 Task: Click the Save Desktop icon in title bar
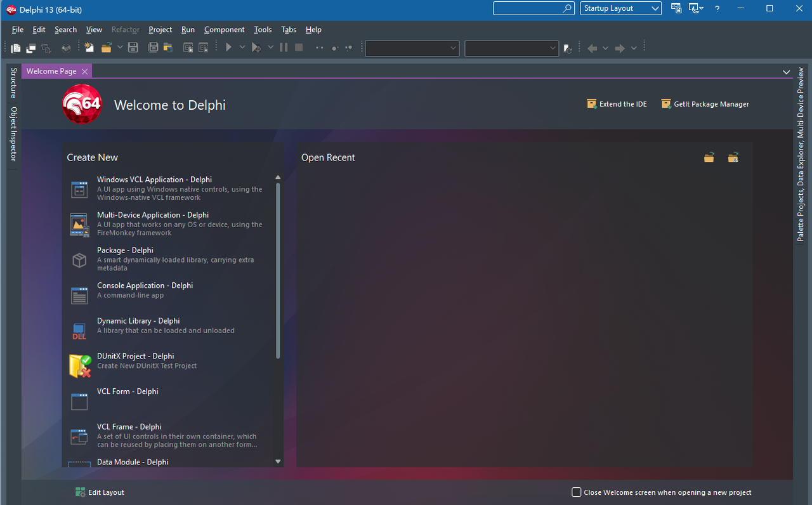(x=676, y=8)
